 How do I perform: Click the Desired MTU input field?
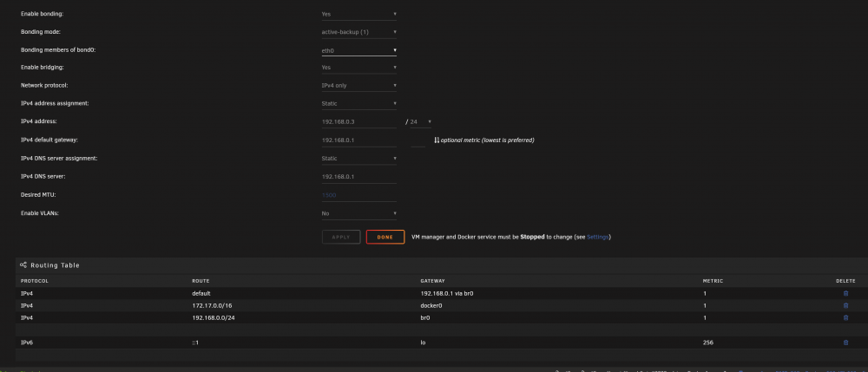point(358,195)
